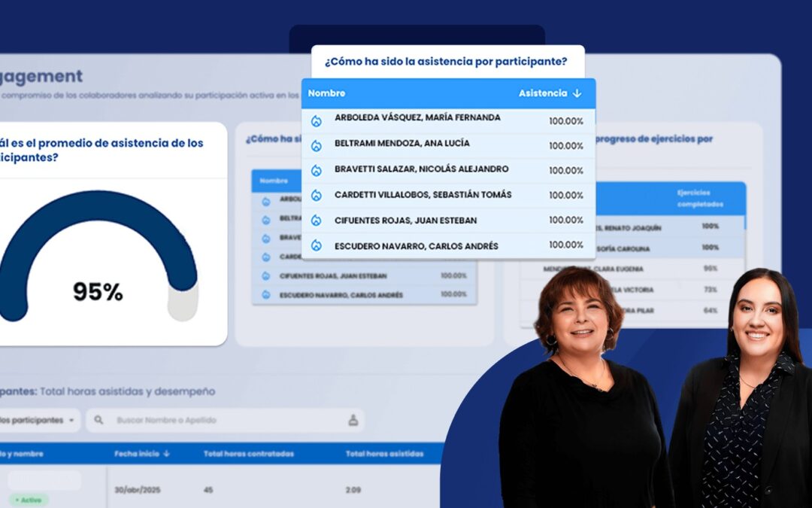The height and width of the screenshot is (508, 812).
Task: Click avatar icon beside blurred ESCUDERO NAVARRO row
Action: [x=265, y=294]
